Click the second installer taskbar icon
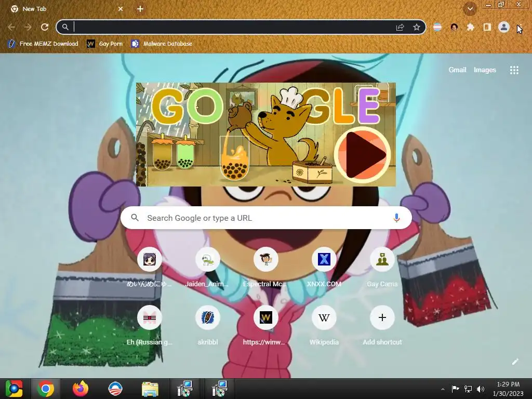This screenshot has height=399, width=532. pyautogui.click(x=220, y=389)
